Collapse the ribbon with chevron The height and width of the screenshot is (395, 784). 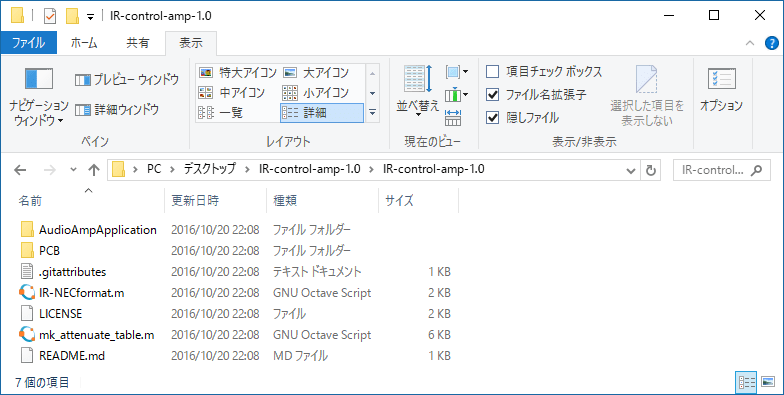point(750,44)
